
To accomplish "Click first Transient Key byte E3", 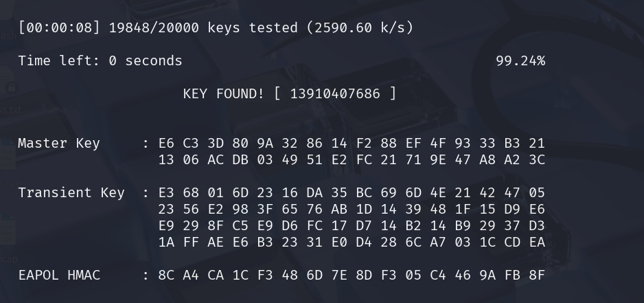I will 166,193.
